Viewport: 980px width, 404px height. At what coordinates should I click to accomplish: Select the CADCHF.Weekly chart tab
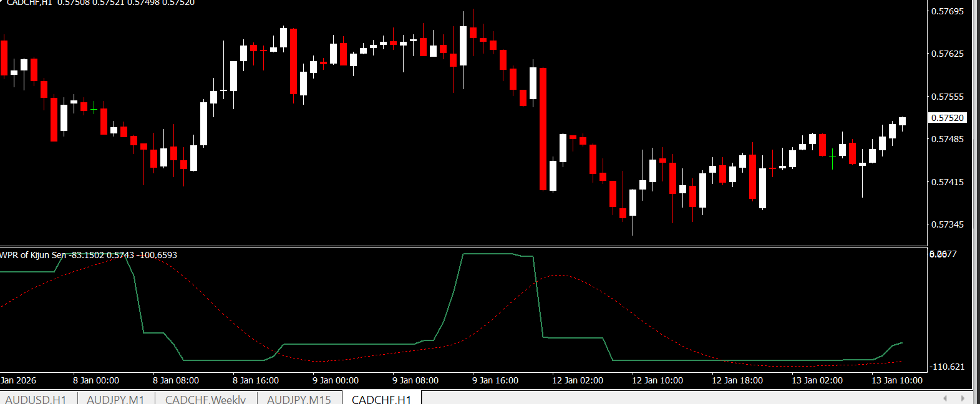click(x=205, y=398)
